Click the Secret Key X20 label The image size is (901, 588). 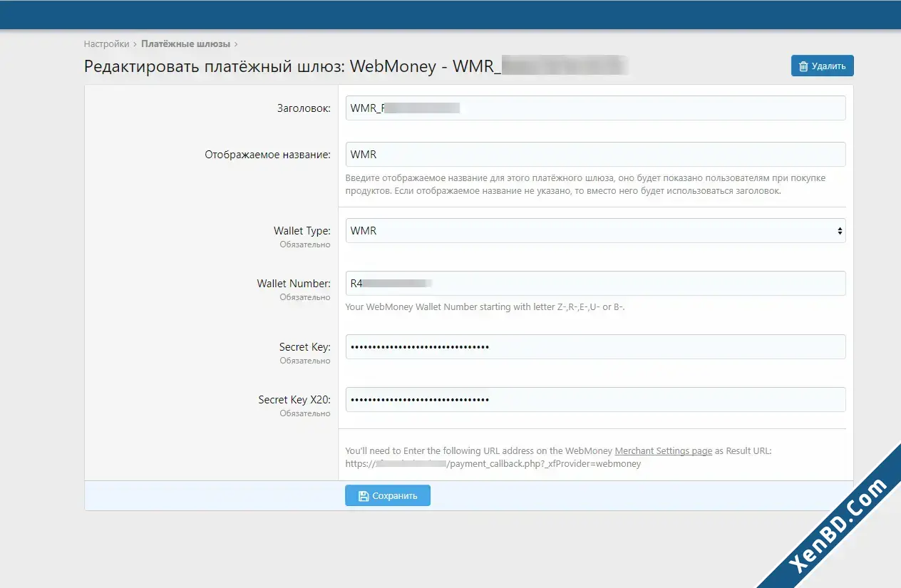[x=294, y=400]
